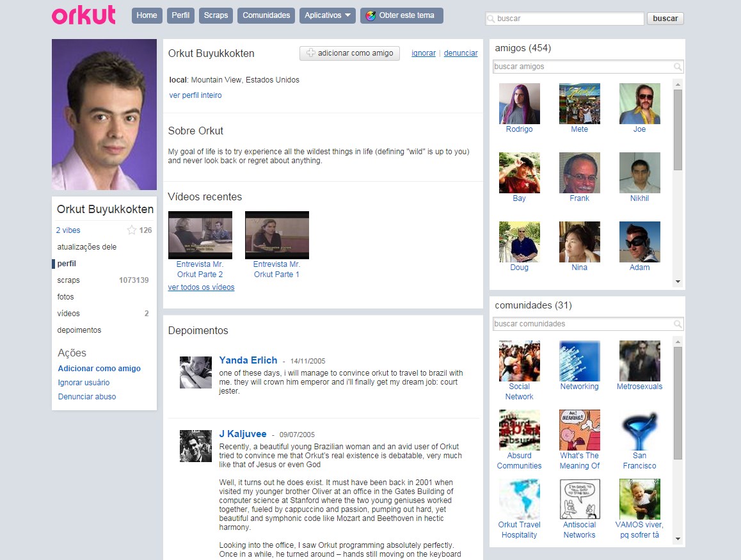
Task: Click the denunciar link
Action: 461,53
